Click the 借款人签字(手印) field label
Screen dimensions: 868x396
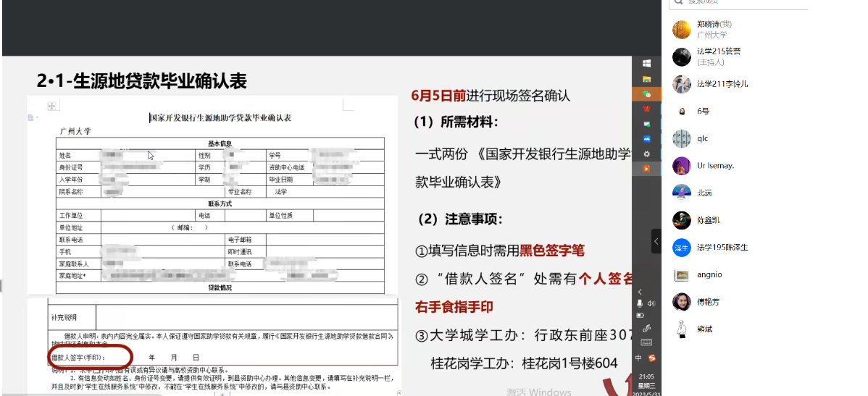(x=78, y=358)
